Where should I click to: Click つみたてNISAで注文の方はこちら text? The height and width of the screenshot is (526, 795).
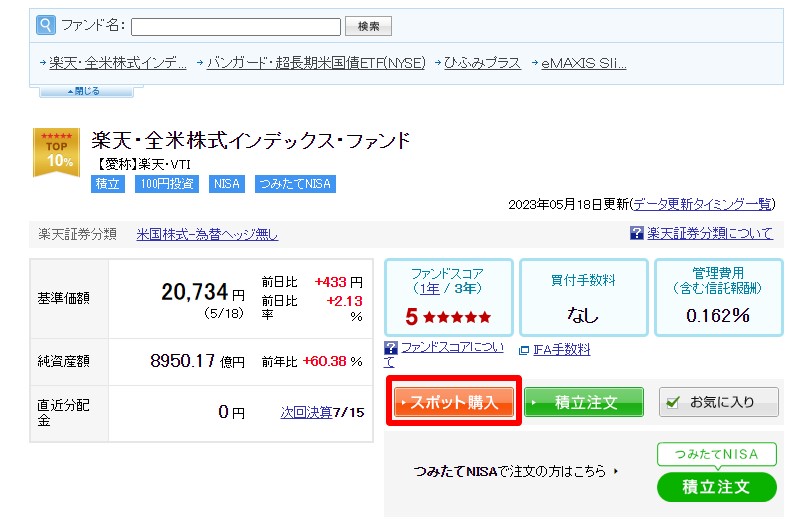[510, 471]
